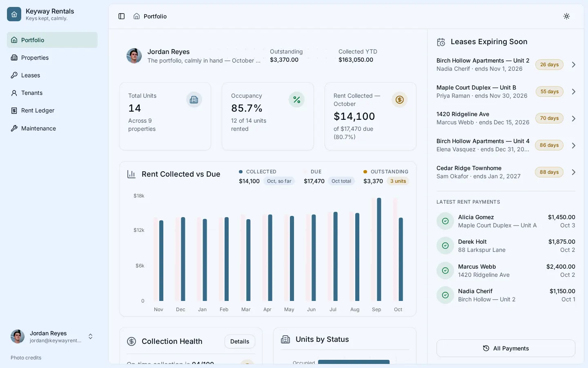Select the Sep bar in rent chart
This screenshot has width=588, height=368.
[379, 249]
